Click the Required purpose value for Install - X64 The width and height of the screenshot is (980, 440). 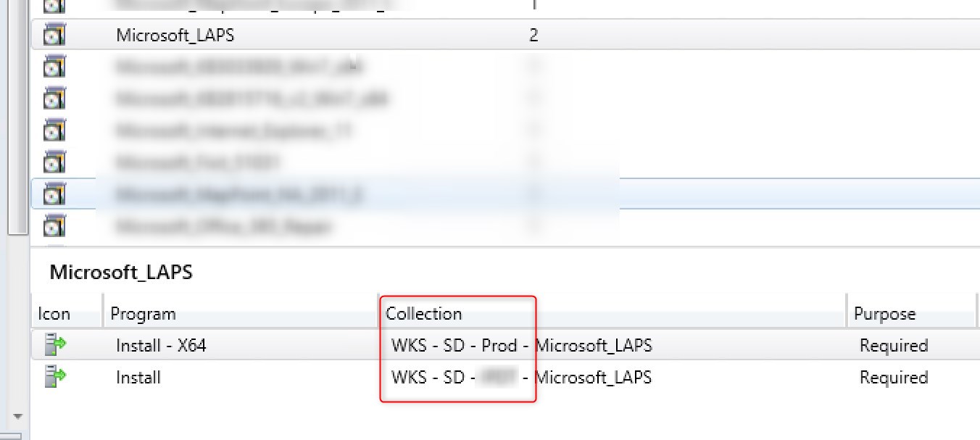pos(894,346)
